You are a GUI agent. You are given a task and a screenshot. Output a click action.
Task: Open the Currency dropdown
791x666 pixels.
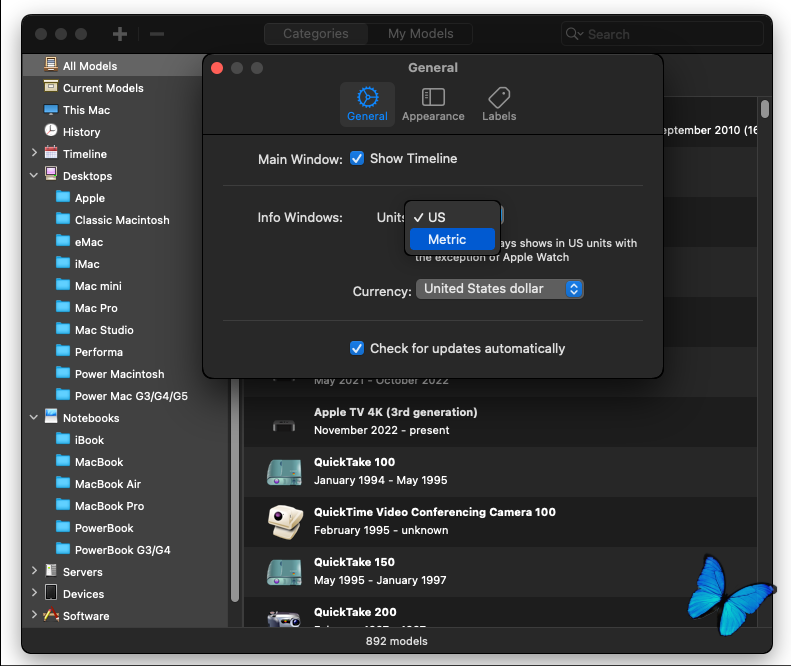coord(499,289)
